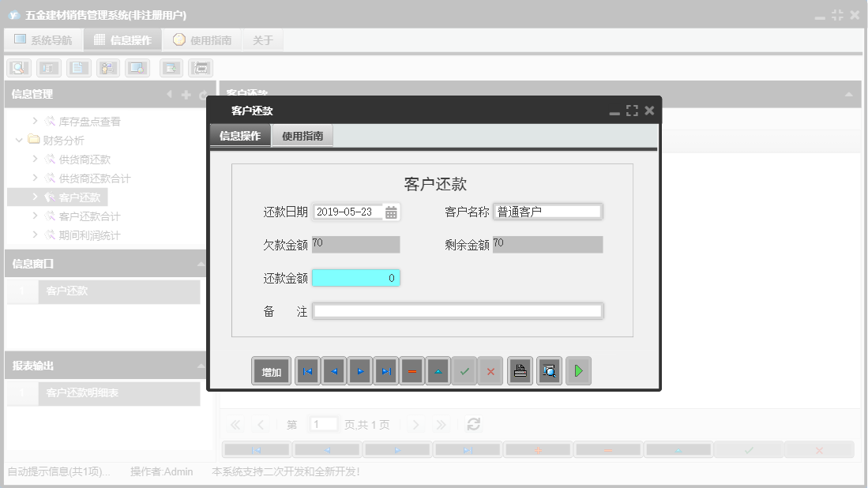This screenshot has width=868, height=488.
Task: Click the magnifier search icon on the toolbar
Action: point(17,67)
